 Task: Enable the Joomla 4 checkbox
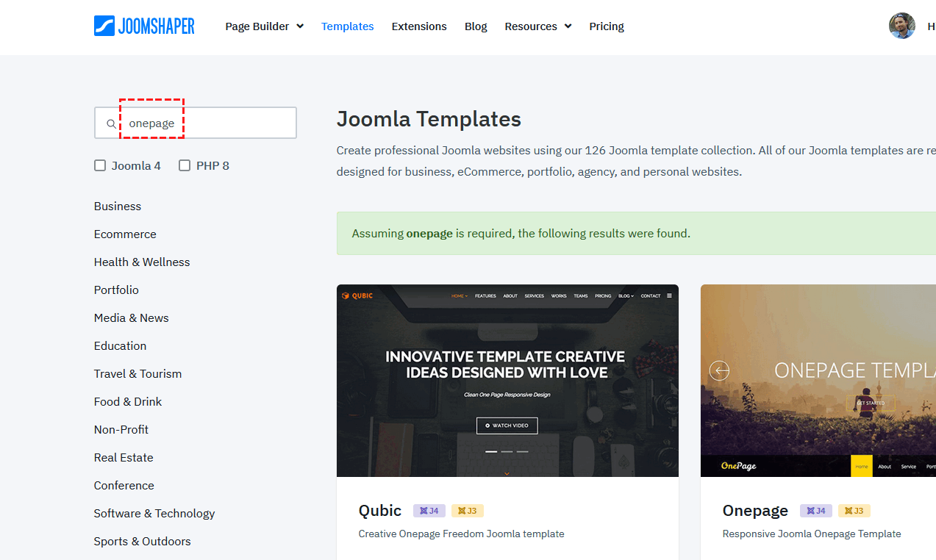(100, 165)
